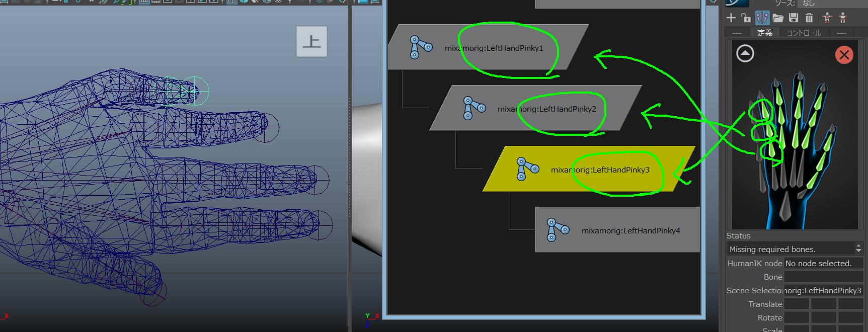
Task: Click the red X status icon
Action: tap(844, 55)
